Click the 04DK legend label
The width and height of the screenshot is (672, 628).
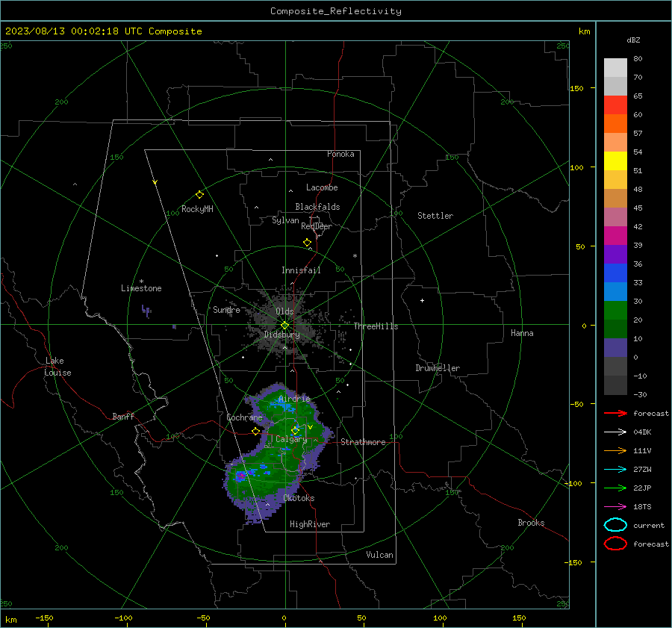tap(642, 432)
